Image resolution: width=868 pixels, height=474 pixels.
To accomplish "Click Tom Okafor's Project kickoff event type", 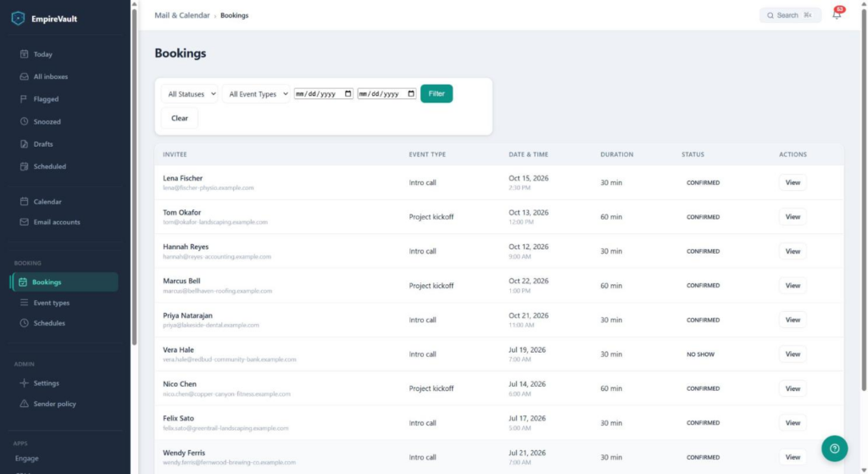I will click(431, 216).
